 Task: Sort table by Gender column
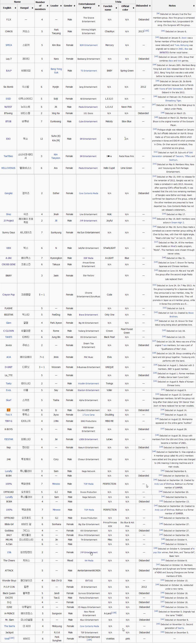74,6
